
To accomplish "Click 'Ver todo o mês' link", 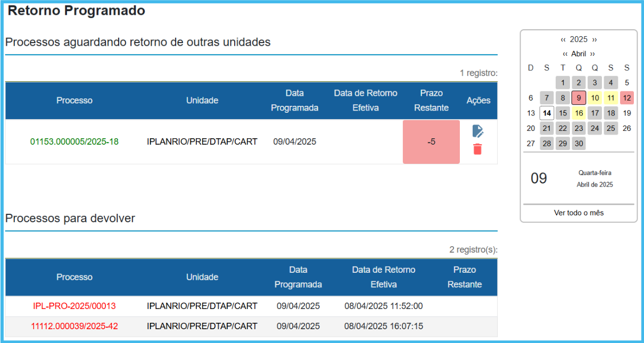I will point(579,213).
